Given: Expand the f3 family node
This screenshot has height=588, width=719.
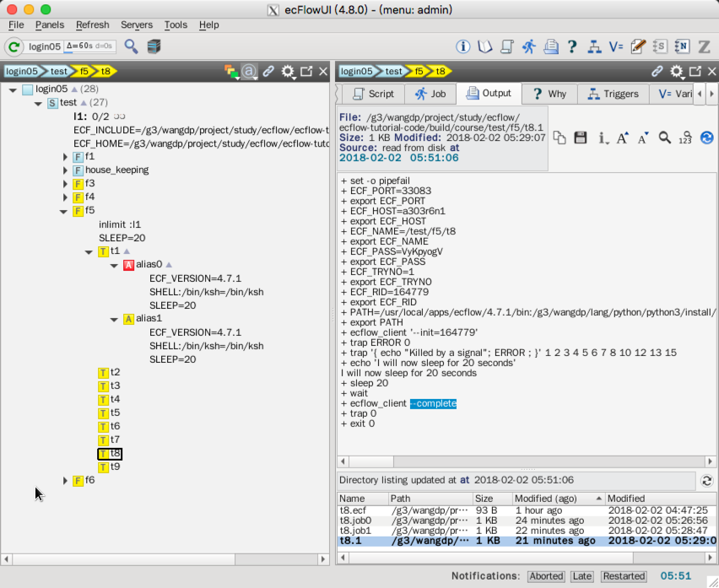Looking at the screenshot, I should click(65, 184).
